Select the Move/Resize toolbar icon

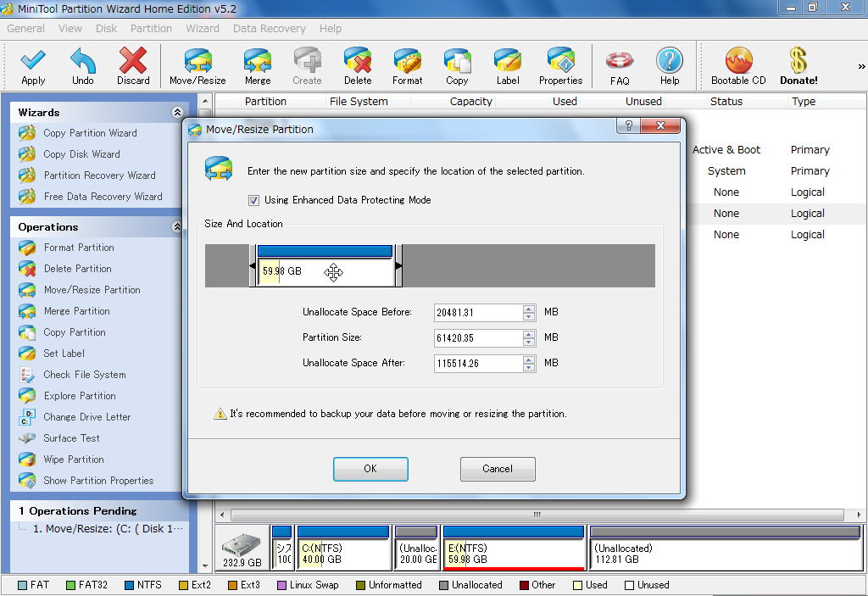pos(198,66)
